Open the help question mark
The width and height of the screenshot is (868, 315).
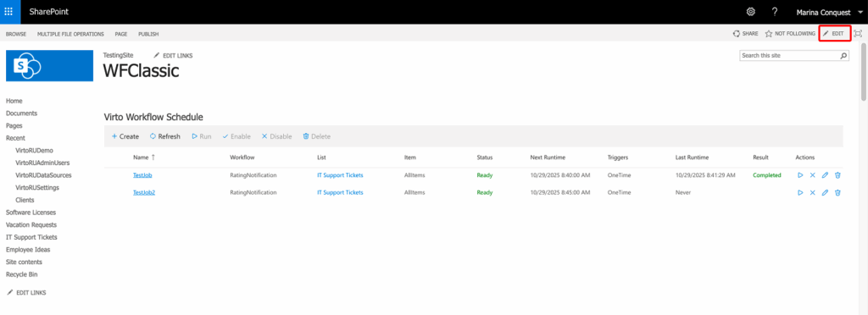point(775,12)
